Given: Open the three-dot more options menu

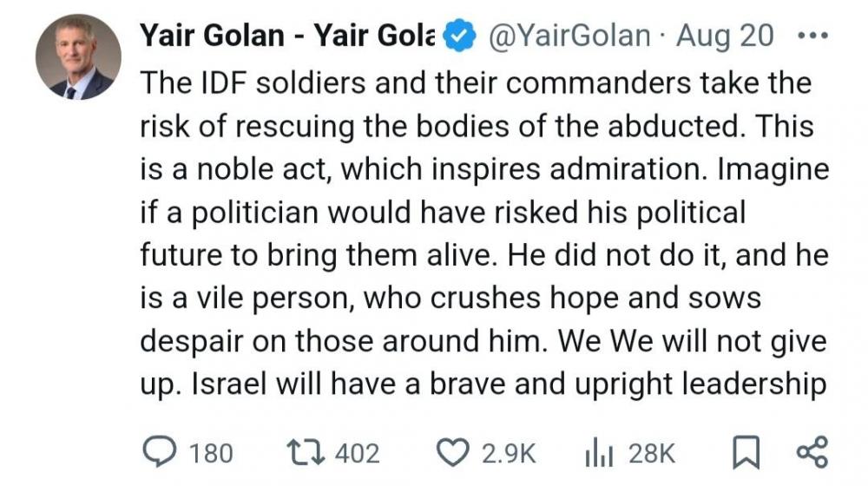Looking at the screenshot, I should (x=812, y=36).
